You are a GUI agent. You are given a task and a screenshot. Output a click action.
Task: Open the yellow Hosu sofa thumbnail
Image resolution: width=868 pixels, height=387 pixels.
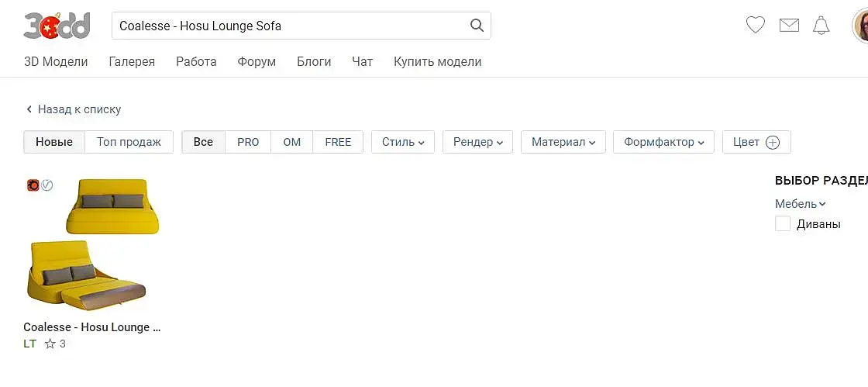coord(93,244)
